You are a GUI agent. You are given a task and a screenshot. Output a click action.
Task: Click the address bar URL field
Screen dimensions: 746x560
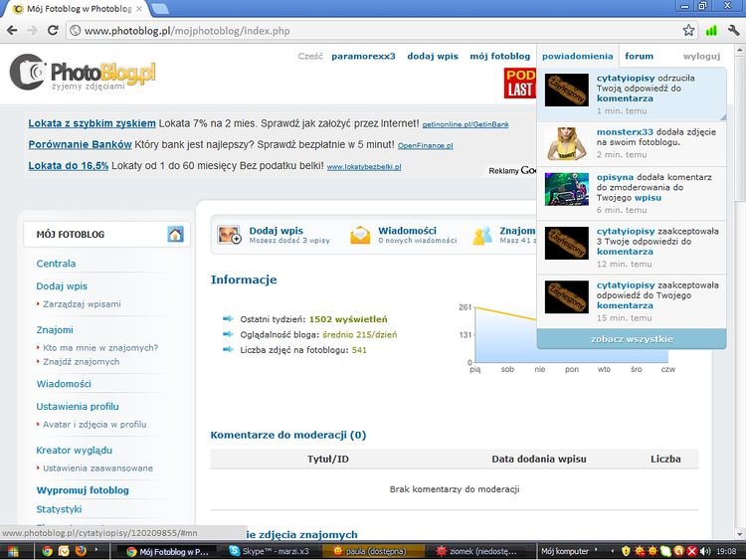pos(376,31)
